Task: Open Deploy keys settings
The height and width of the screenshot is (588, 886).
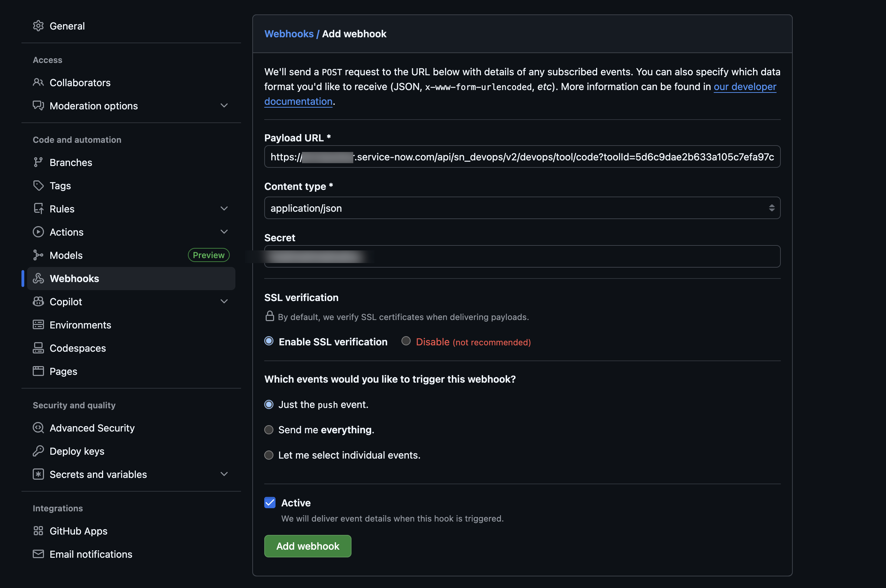Action: 131,452
